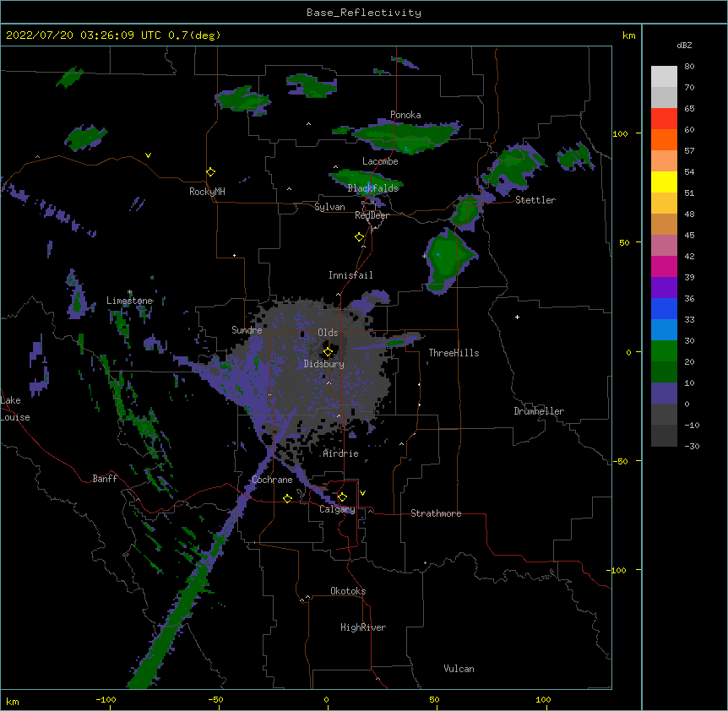
Task: Click the Vulcan town label
Action: [x=459, y=669]
